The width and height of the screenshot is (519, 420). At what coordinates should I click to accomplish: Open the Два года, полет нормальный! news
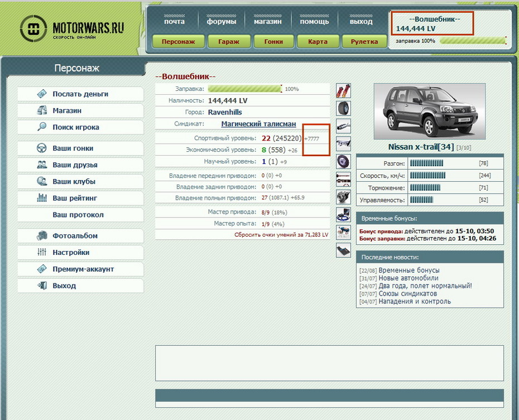pyautogui.click(x=425, y=286)
